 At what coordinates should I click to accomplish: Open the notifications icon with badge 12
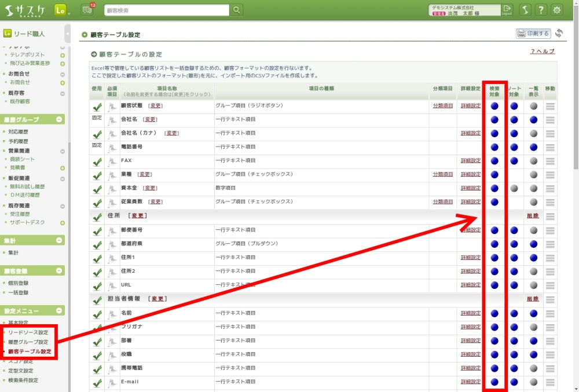tap(87, 10)
